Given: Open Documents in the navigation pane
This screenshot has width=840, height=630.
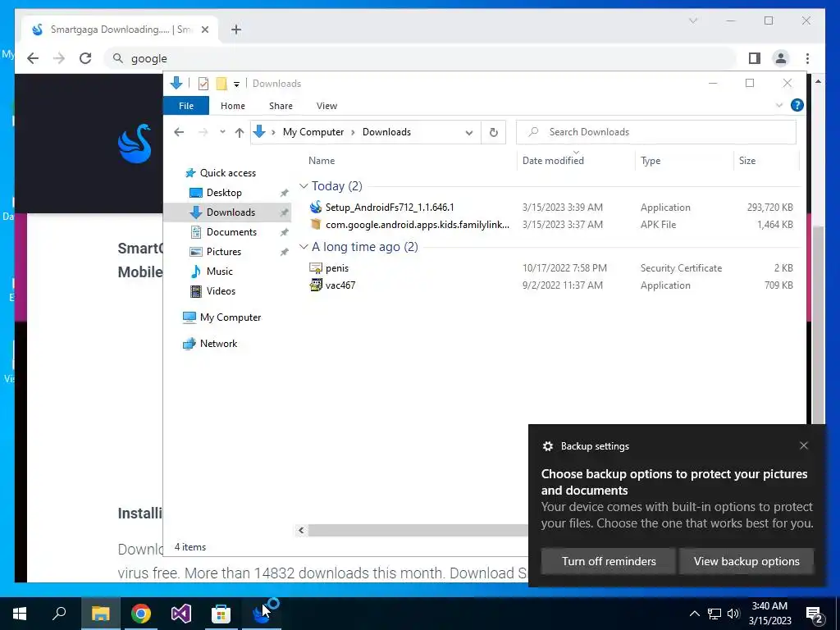Looking at the screenshot, I should 231,232.
